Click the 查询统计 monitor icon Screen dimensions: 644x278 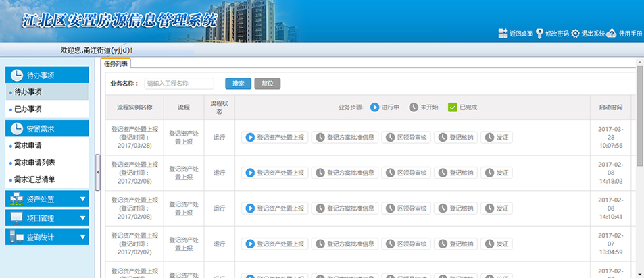point(16,237)
